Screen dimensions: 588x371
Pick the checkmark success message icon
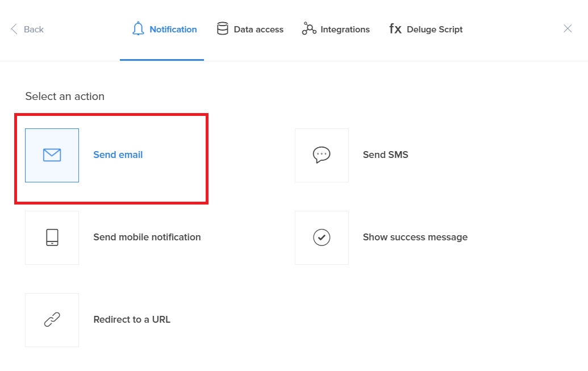(322, 237)
